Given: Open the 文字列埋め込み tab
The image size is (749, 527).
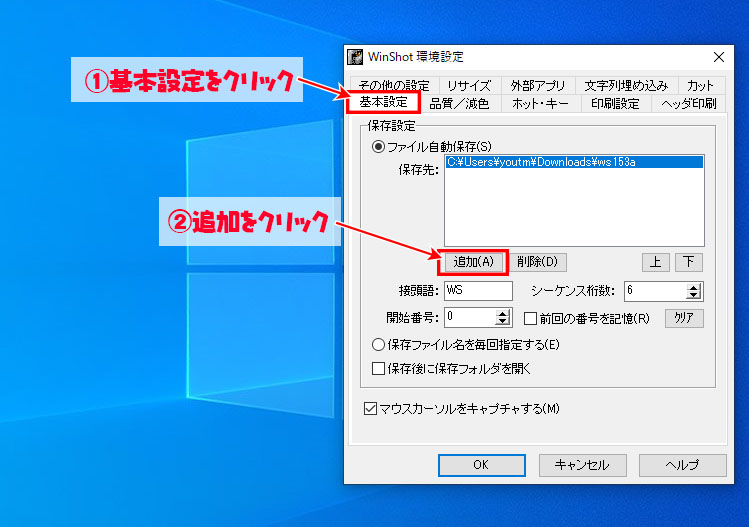Looking at the screenshot, I should pyautogui.click(x=626, y=86).
